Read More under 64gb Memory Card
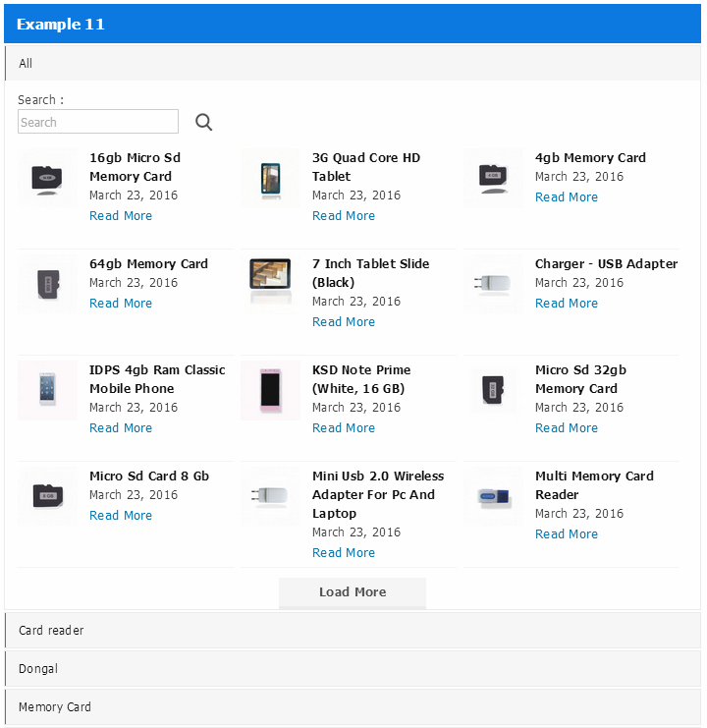707x728 pixels. (121, 304)
